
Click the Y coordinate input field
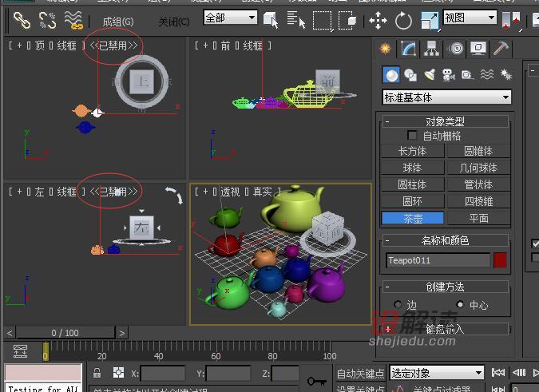coord(228,373)
